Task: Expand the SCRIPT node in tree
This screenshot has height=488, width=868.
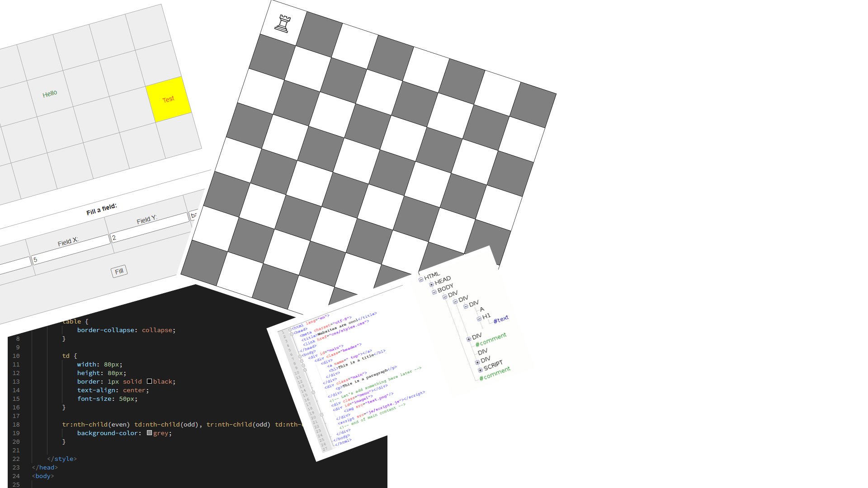Action: (x=480, y=370)
